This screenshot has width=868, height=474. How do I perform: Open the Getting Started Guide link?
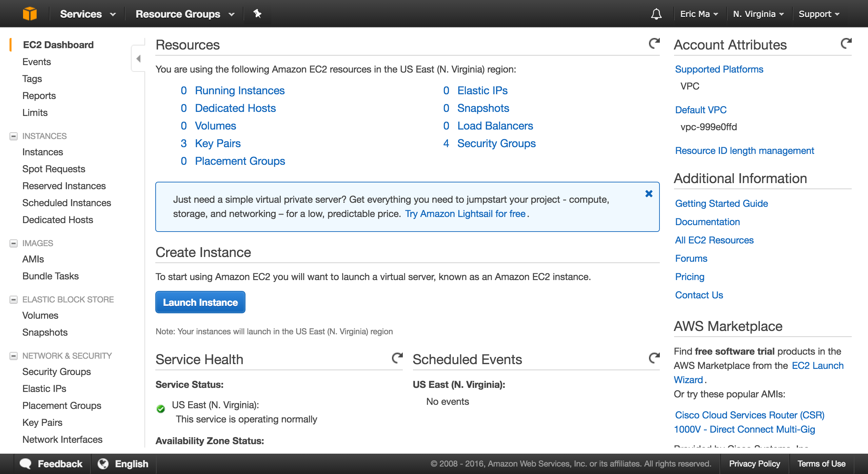[x=722, y=203]
